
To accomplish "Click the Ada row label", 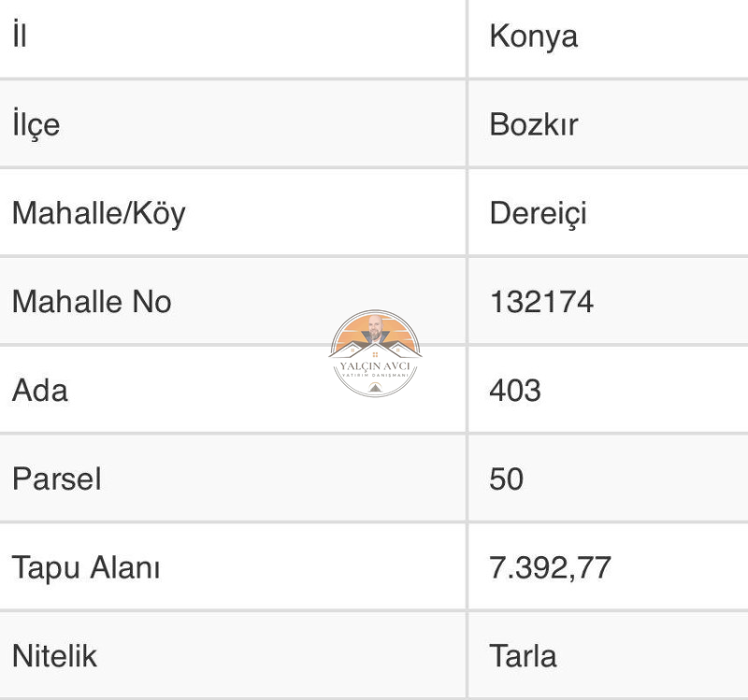I will pyautogui.click(x=40, y=391).
